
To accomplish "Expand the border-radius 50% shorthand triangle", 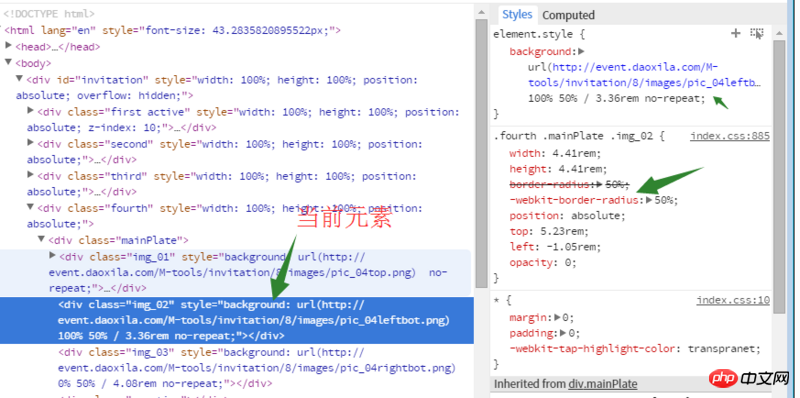I will coord(599,184).
